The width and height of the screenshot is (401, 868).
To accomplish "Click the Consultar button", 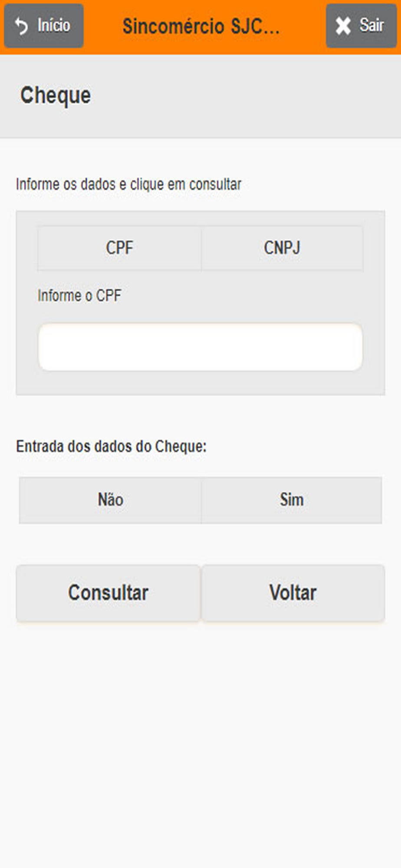I will pyautogui.click(x=108, y=593).
